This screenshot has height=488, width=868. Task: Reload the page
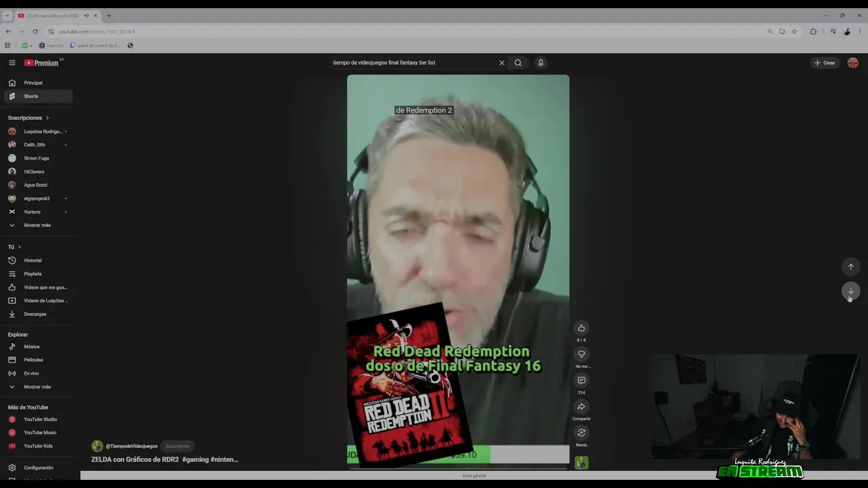point(35,31)
